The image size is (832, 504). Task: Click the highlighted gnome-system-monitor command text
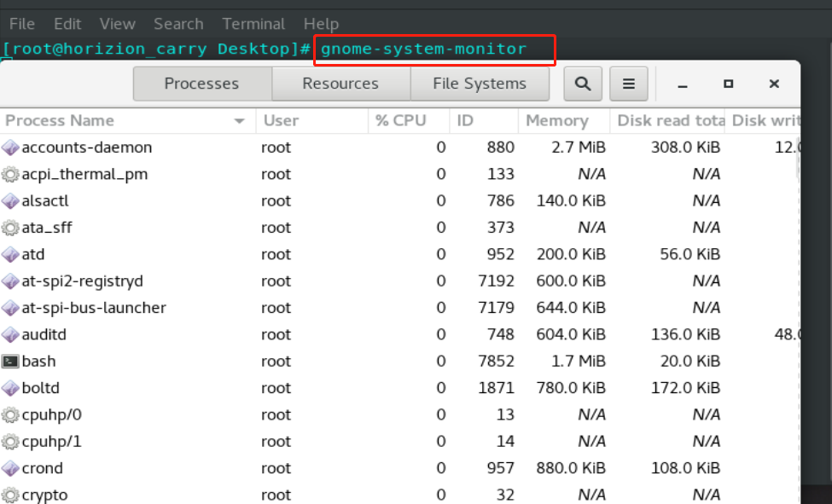pyautogui.click(x=433, y=49)
